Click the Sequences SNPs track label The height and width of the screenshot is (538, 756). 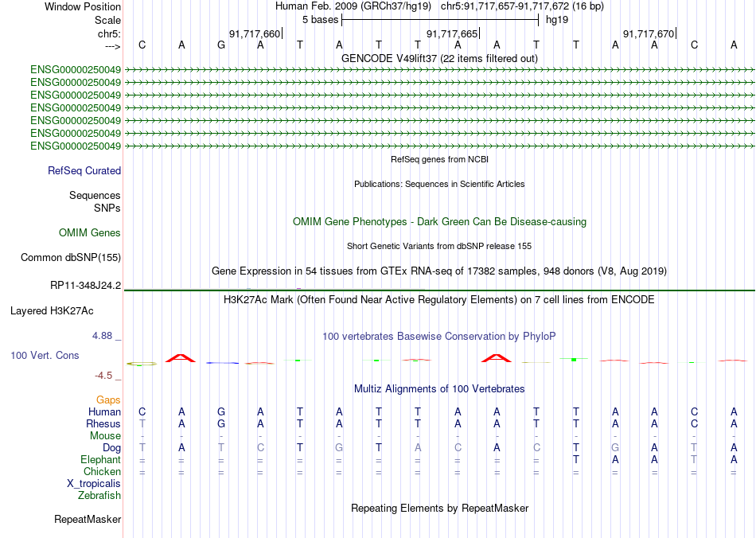[x=95, y=201]
